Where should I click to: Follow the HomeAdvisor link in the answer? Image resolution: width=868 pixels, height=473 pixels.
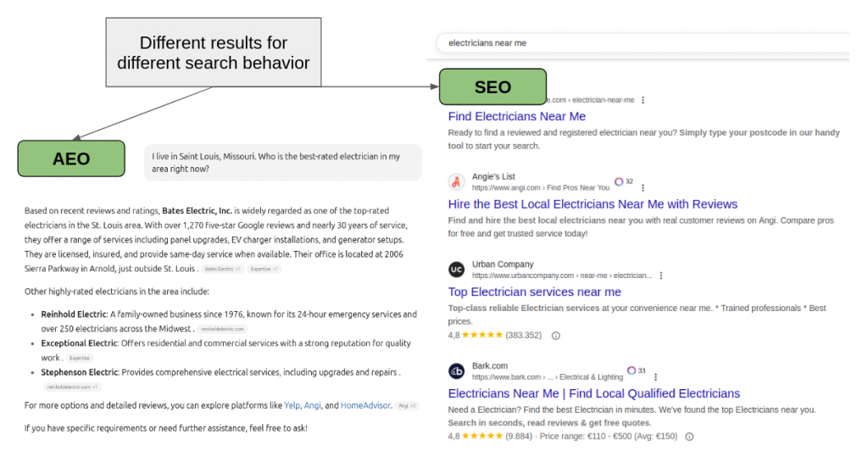click(x=365, y=406)
